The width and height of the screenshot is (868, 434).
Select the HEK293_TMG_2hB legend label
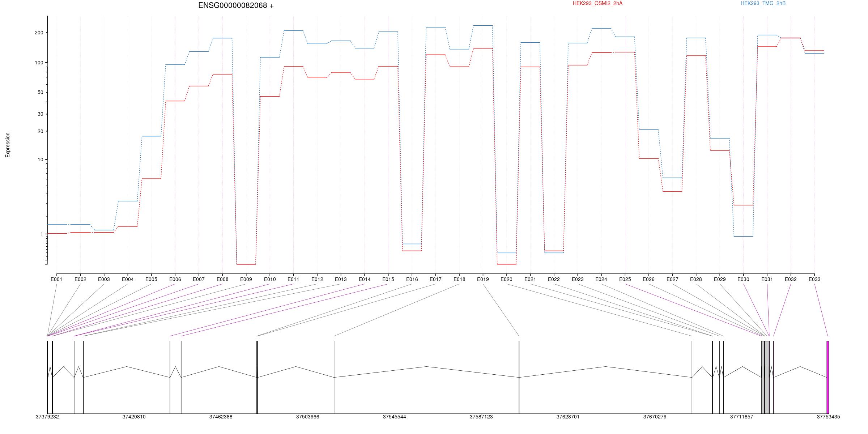pyautogui.click(x=763, y=3)
